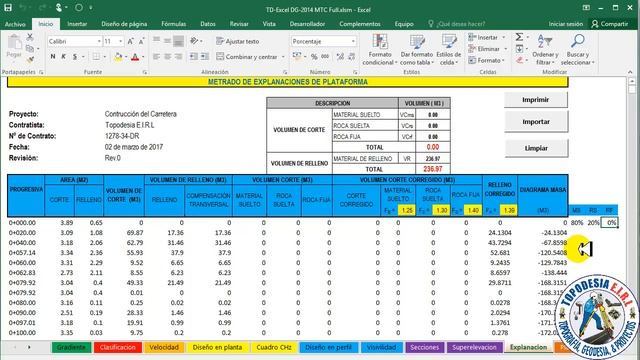640x360 pixels.
Task: Decrease the decimal places
Action: click(x=351, y=57)
